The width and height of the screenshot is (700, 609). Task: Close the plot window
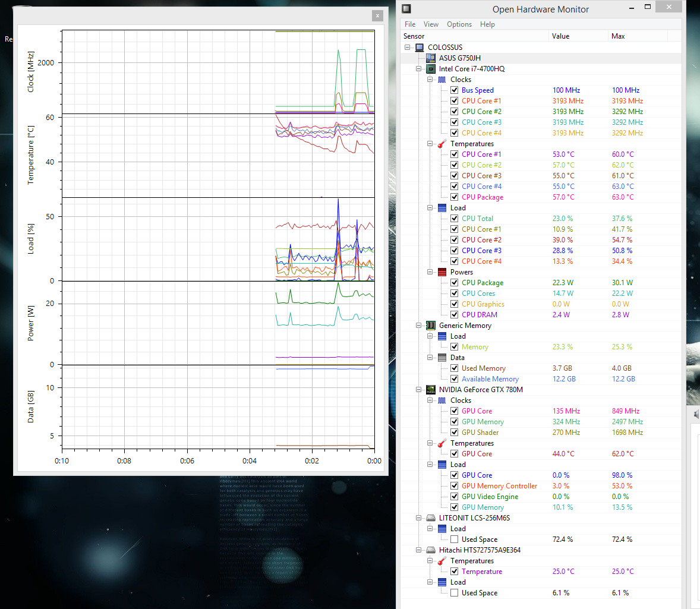click(x=377, y=15)
